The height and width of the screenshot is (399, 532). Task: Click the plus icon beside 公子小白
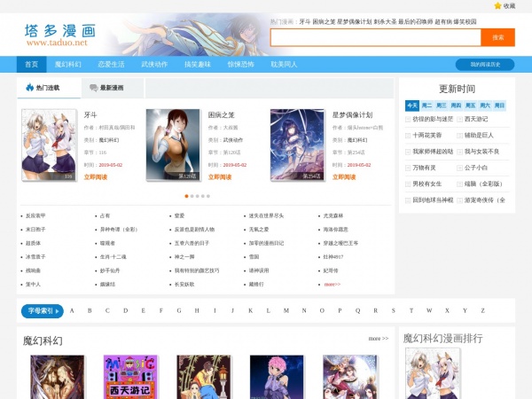point(459,168)
